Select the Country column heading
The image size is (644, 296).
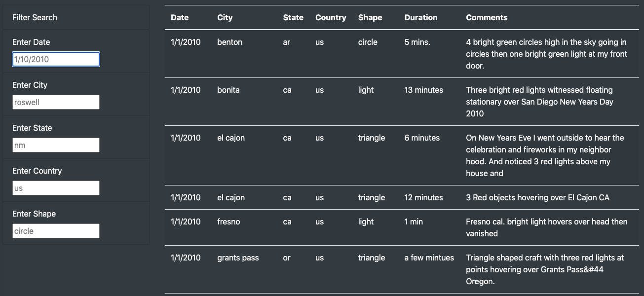coord(331,17)
